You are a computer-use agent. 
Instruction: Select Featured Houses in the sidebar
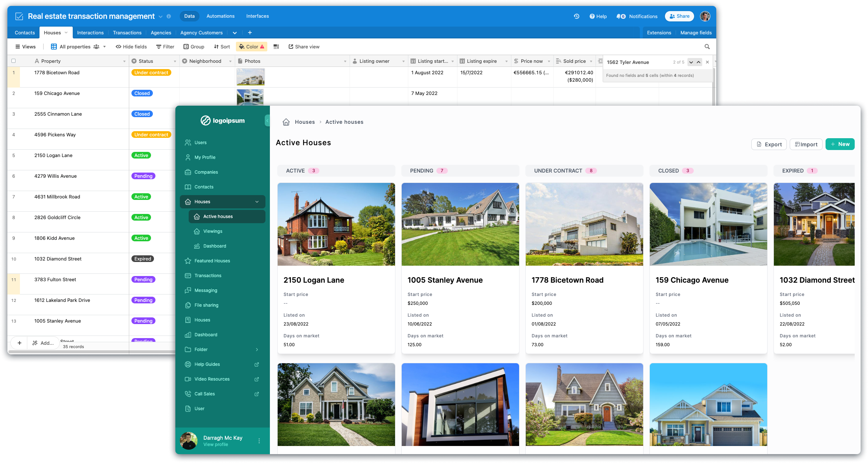212,261
